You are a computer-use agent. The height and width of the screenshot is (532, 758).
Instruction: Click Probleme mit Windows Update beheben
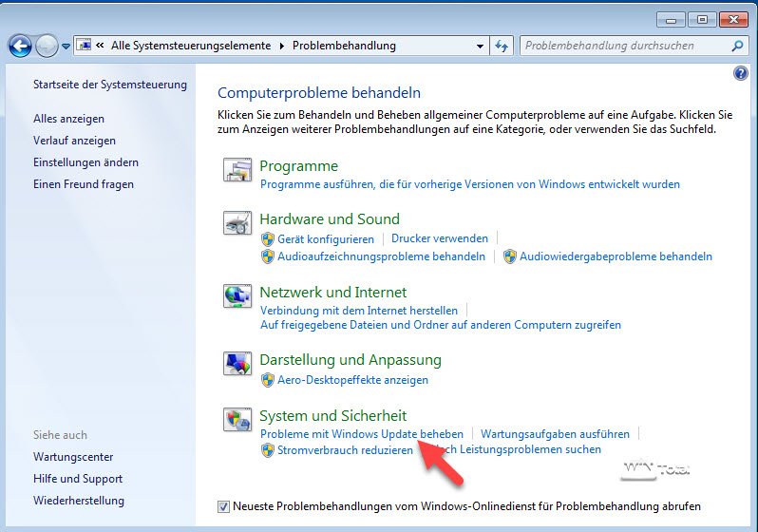362,434
